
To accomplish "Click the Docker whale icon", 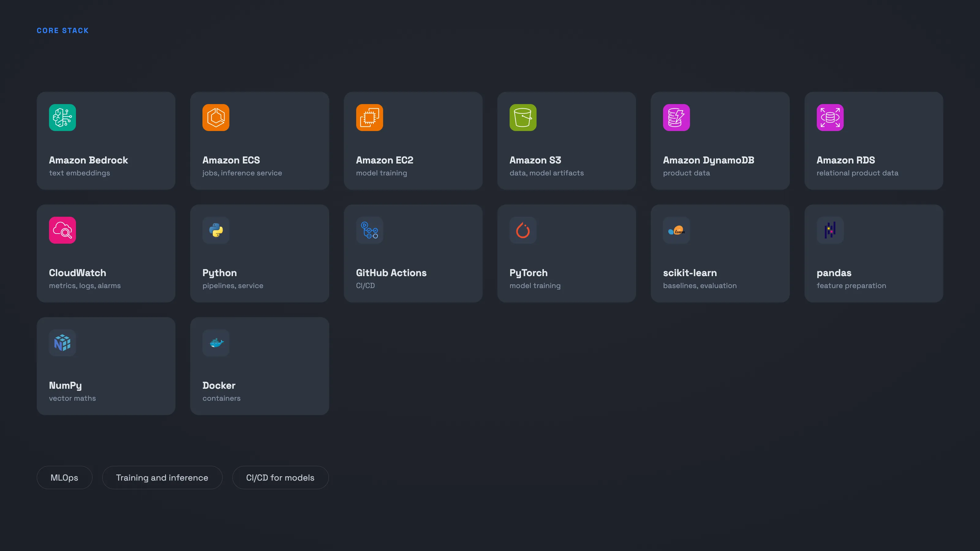I will click(x=216, y=343).
